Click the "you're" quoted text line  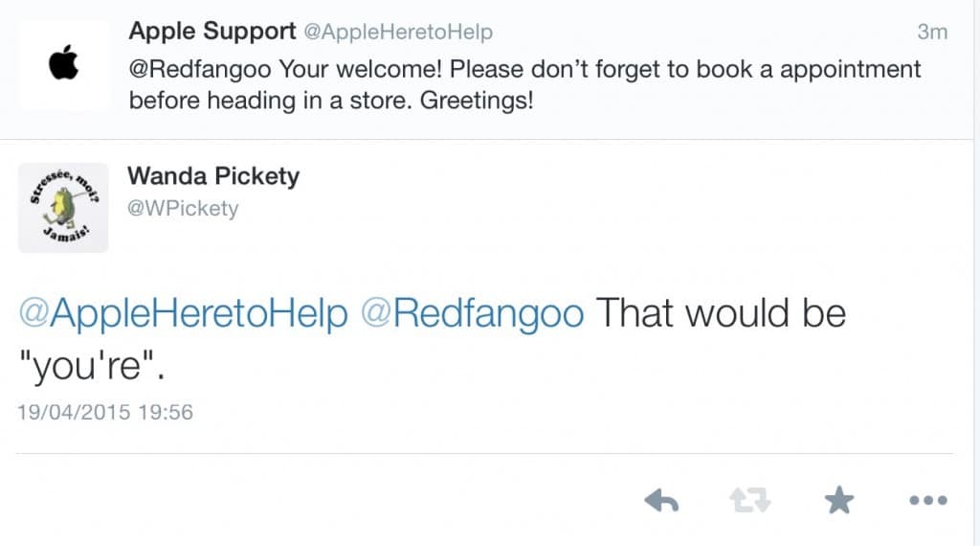tap(92, 365)
